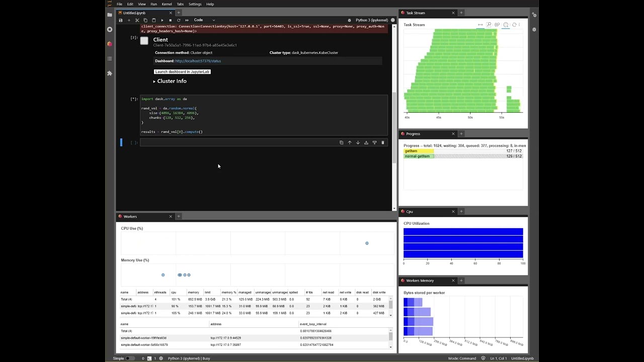Image resolution: width=644 pixels, height=362 pixels.
Task: Interrupt the kernel with the stop icon
Action: coord(170,20)
